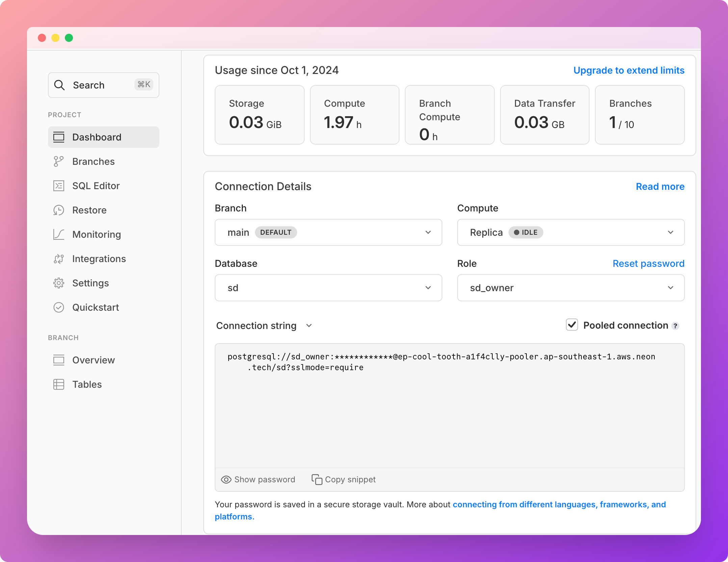
Task: Click the Branches git-branch sidebar icon
Action: (x=58, y=161)
